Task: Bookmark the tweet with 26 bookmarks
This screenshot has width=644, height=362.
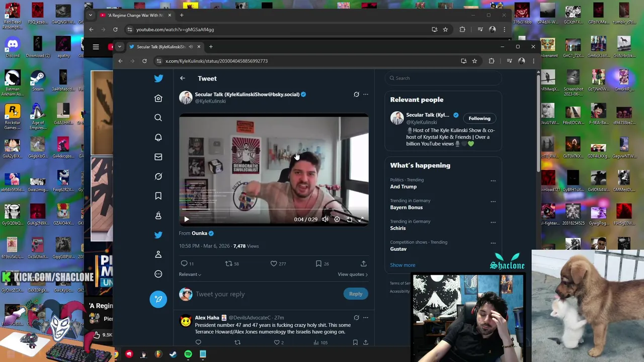Action: tap(322, 263)
